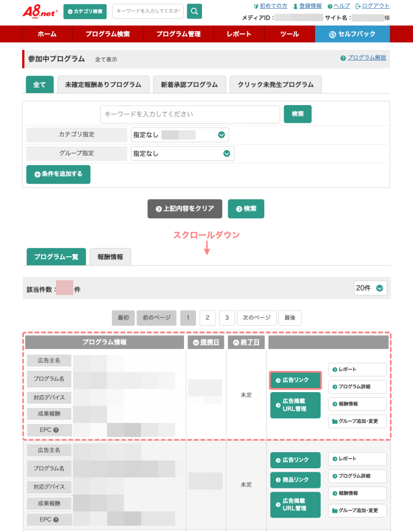Screen dimensions: 413x532
Task: Click the highlighted 広告リンク button
Action: 295,380
